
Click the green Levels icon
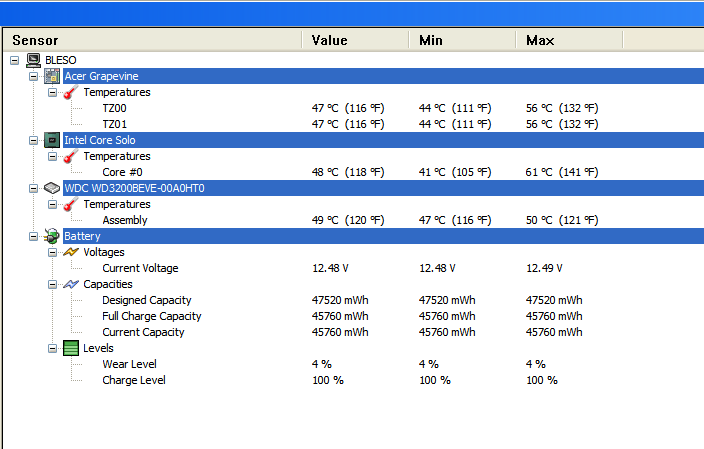pyautogui.click(x=71, y=348)
